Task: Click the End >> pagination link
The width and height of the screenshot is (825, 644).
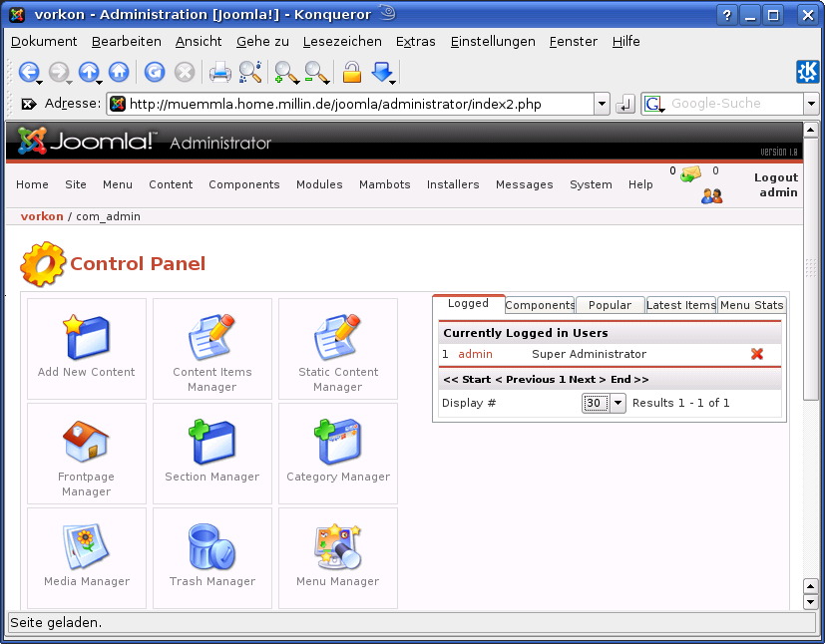Action: [x=629, y=380]
